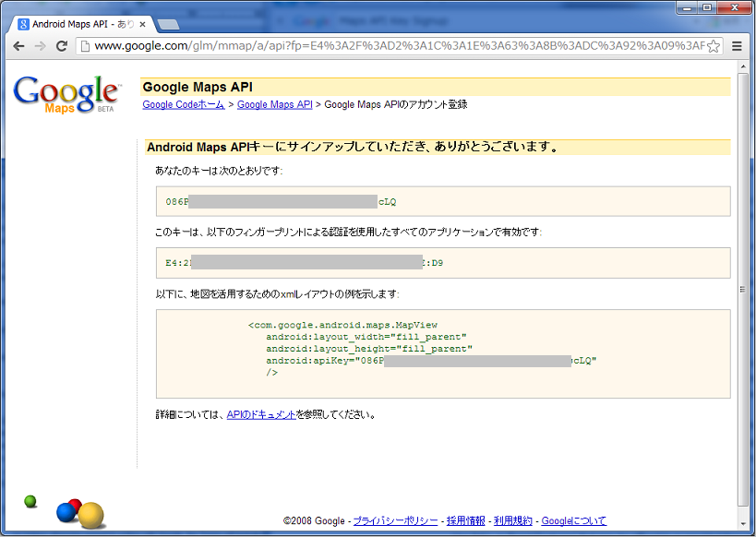
Task: Close the Android Maps API tab
Action: (142, 24)
